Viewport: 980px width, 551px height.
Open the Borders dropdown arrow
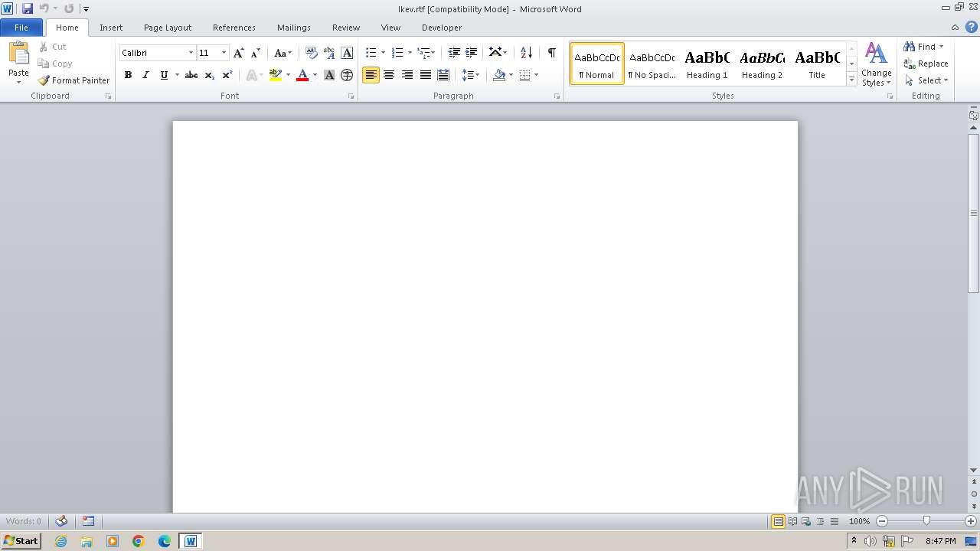point(536,75)
